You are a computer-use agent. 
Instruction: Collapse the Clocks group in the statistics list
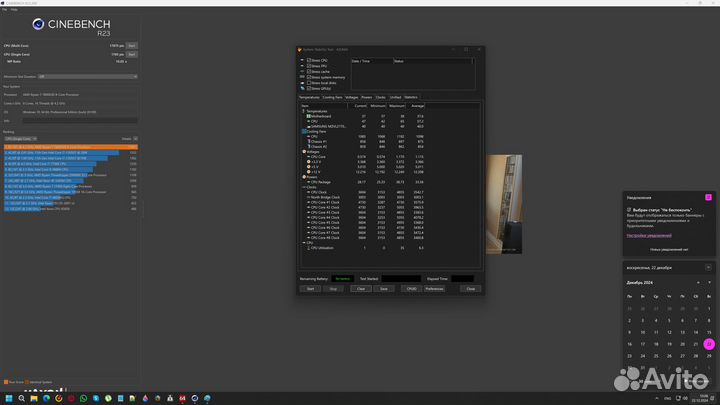tap(304, 187)
